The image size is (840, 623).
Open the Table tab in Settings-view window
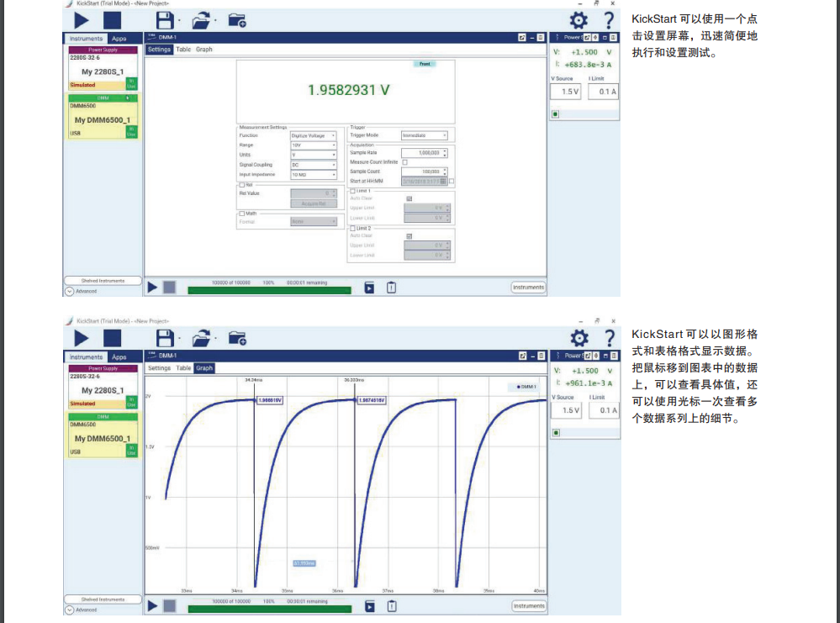pyautogui.click(x=183, y=50)
